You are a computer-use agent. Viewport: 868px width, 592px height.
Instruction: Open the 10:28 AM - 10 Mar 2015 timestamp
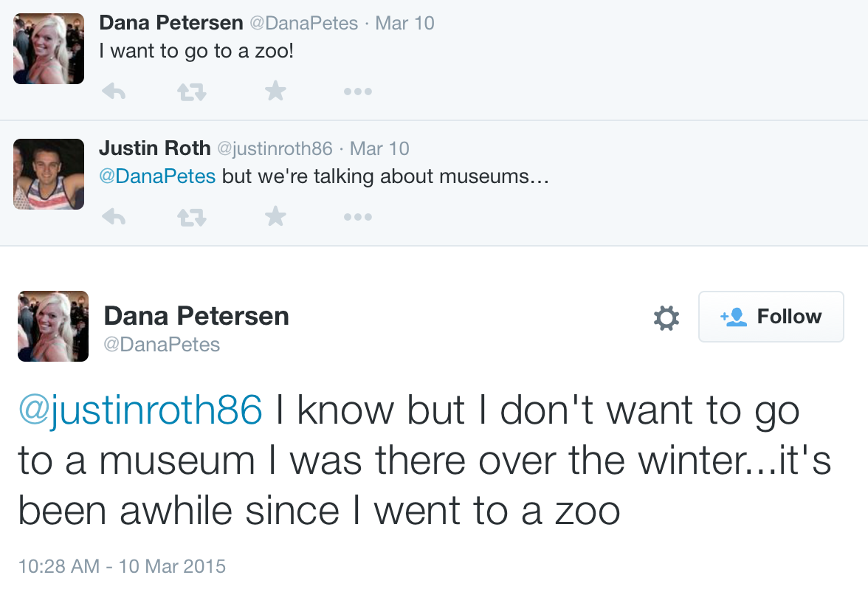[122, 566]
